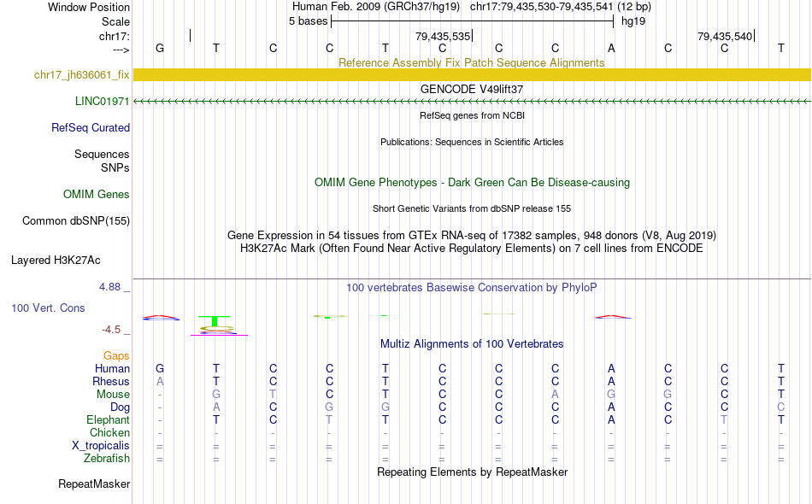The image size is (812, 504).
Task: Click Multiz Alignments of 100 Vertebrates title
Action: tap(472, 344)
